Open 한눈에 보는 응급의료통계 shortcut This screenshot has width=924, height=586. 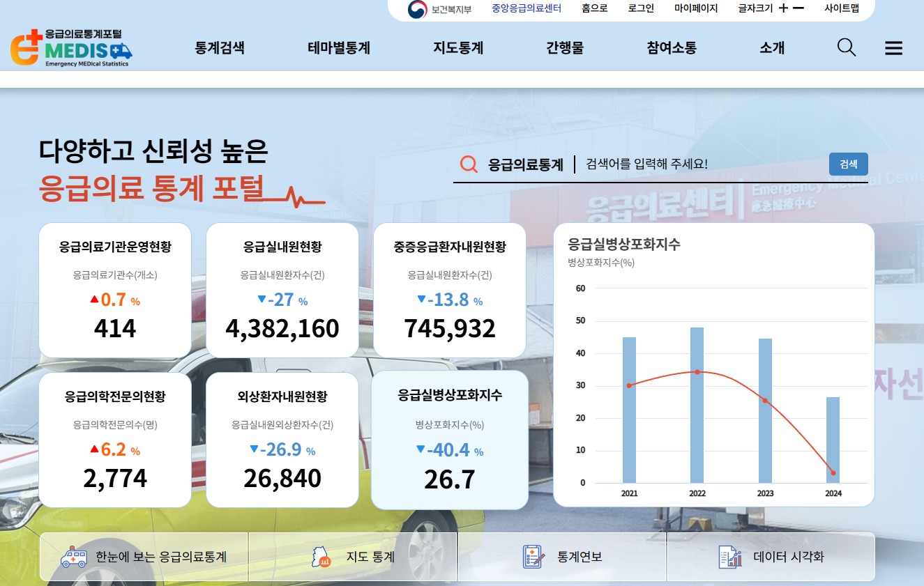point(144,557)
